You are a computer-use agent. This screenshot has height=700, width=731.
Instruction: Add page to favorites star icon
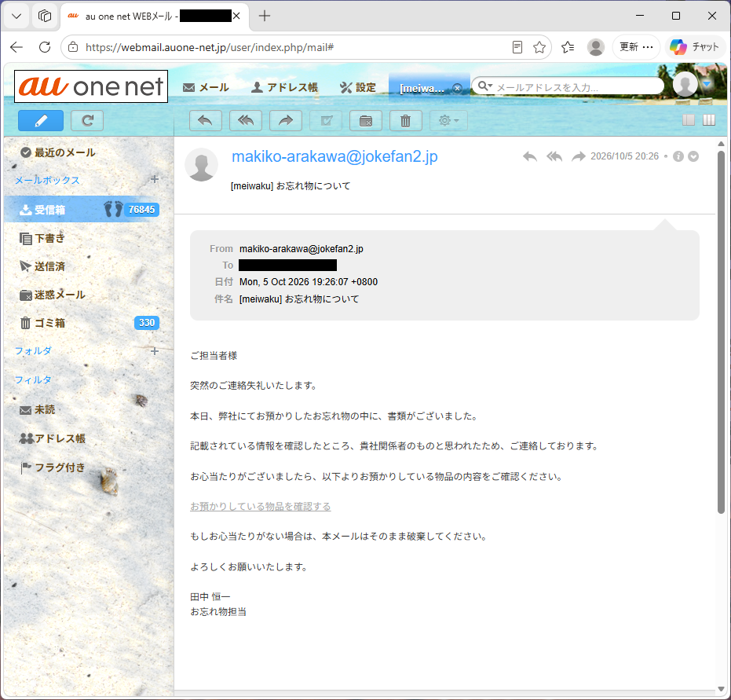coord(539,47)
